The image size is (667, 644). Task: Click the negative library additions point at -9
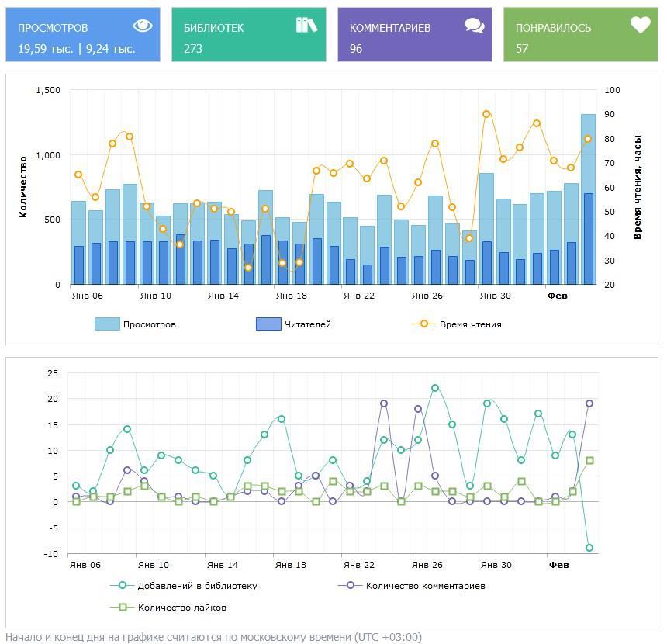point(589,548)
